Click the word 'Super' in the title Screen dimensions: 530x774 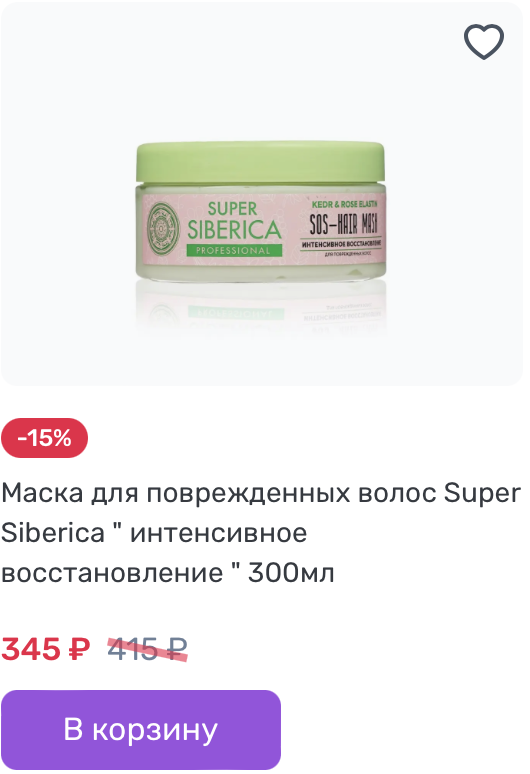pyautogui.click(x=482, y=494)
